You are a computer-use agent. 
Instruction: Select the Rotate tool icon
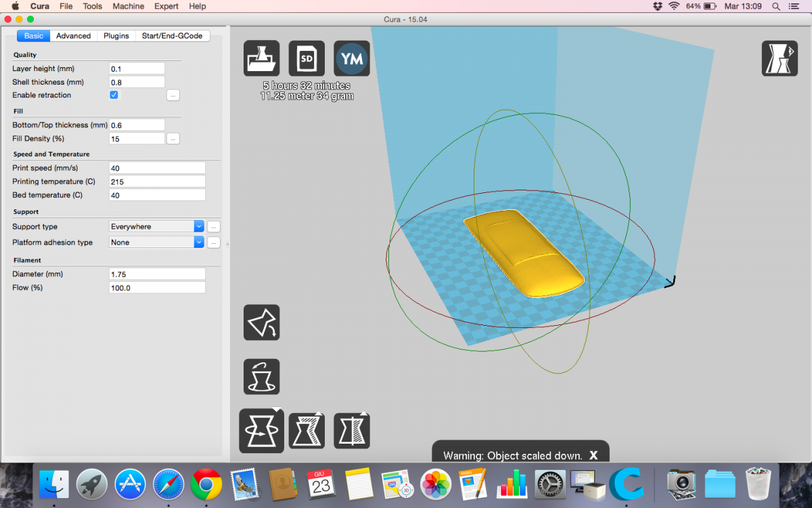[261, 431]
